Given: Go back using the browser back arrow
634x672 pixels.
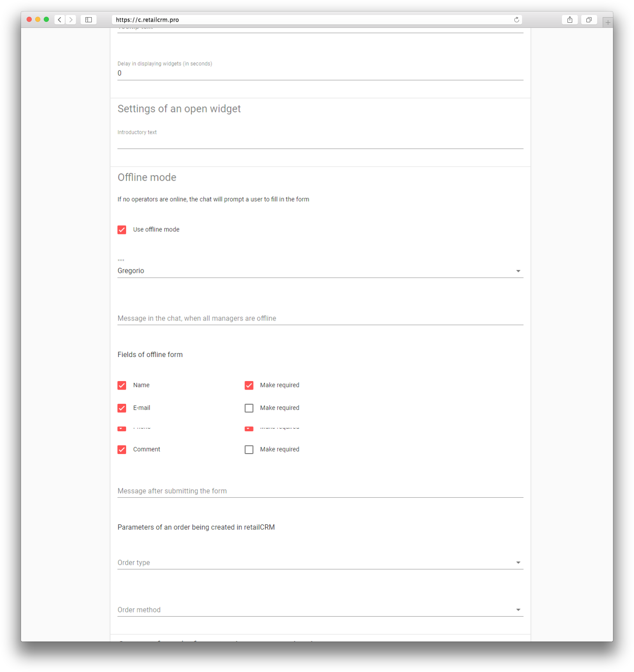Looking at the screenshot, I should 60,20.
